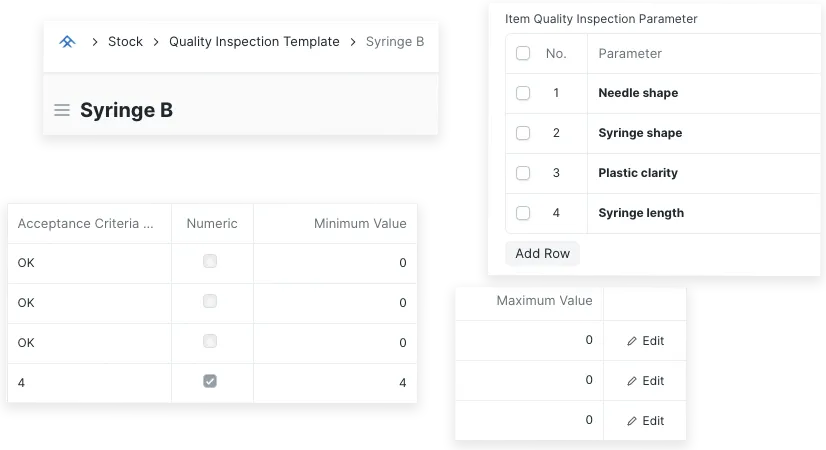Select the Syringe length row checkbox
The image size is (826, 450).
click(523, 213)
